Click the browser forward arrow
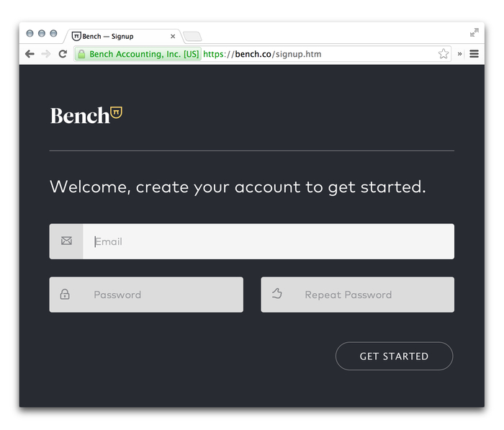This screenshot has width=504, height=430. point(46,54)
